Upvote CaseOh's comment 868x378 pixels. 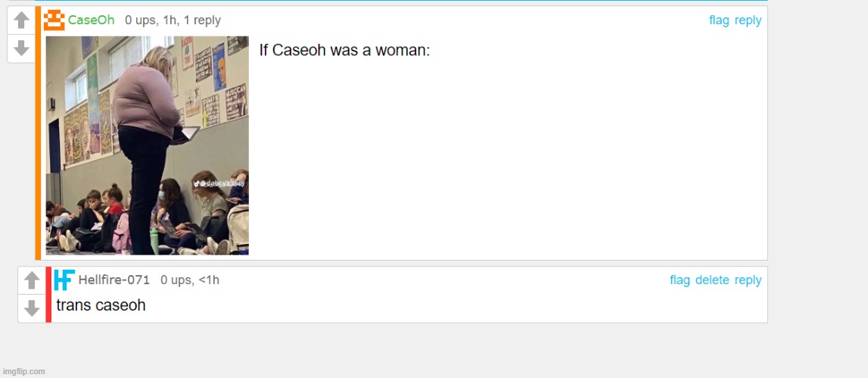(21, 20)
